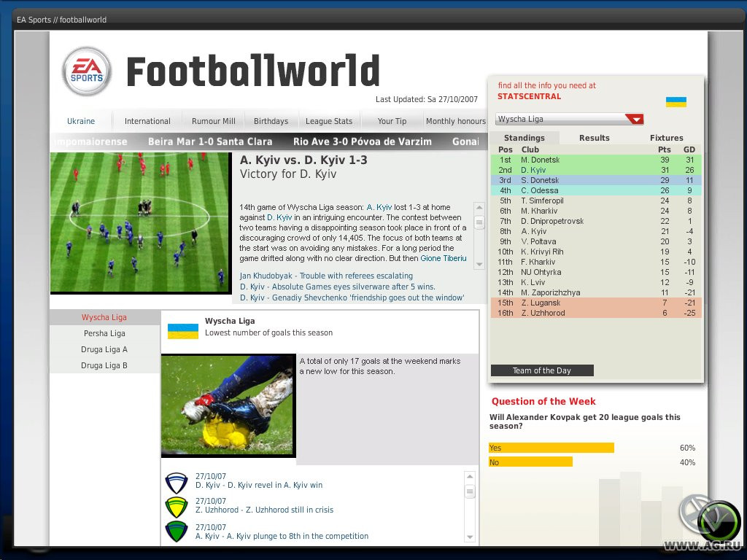
Task: Switch to Results tab
Action: (x=594, y=138)
